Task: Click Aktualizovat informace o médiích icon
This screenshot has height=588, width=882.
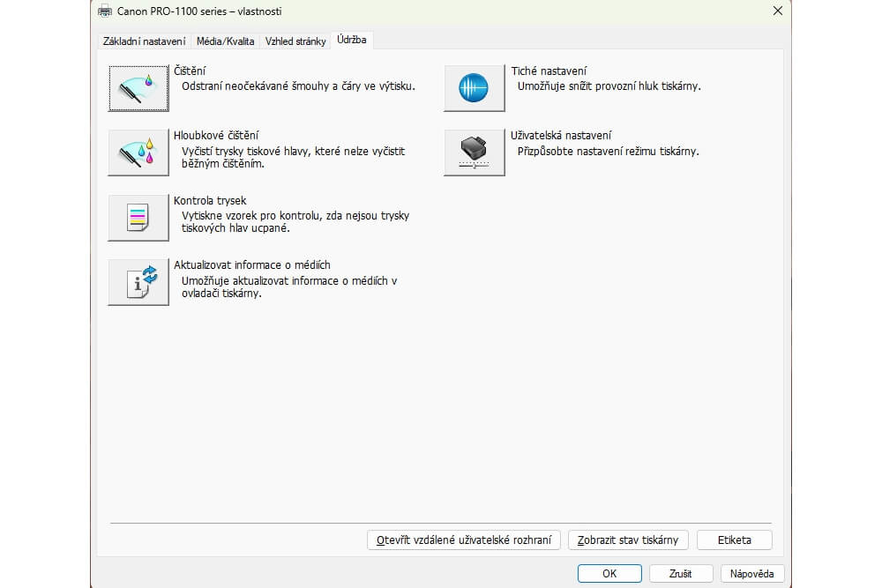Action: click(x=138, y=282)
